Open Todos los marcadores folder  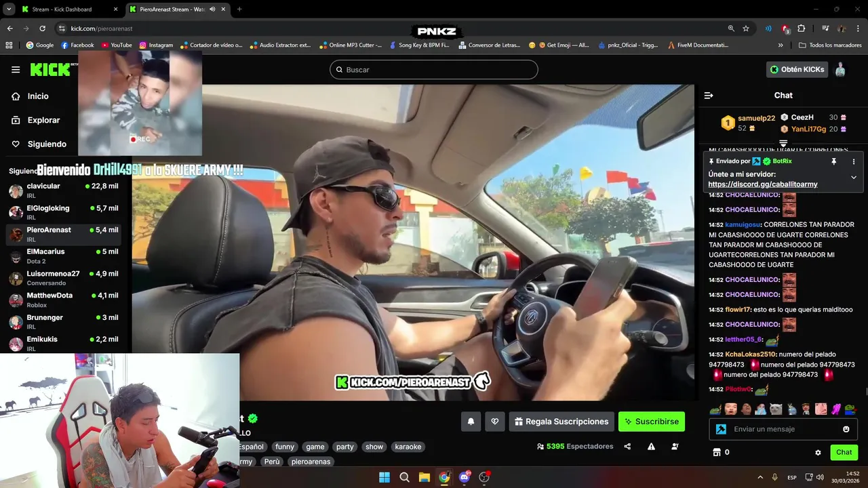pos(831,45)
